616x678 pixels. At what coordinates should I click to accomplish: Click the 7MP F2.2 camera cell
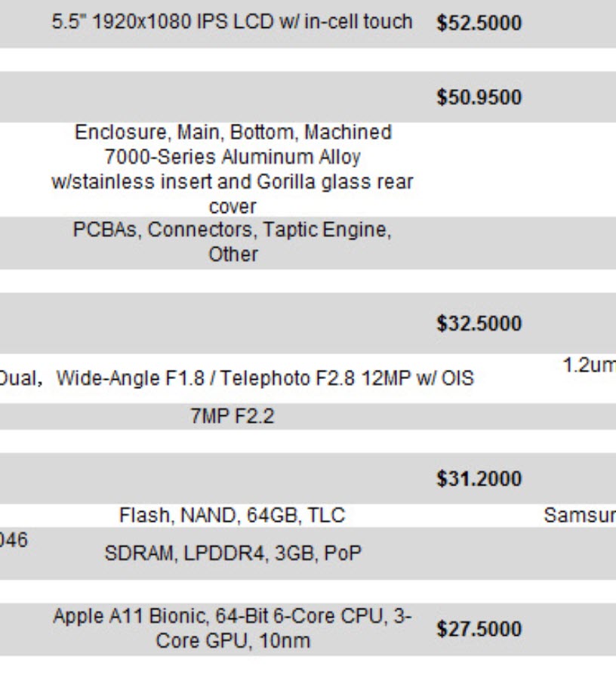coord(232,416)
